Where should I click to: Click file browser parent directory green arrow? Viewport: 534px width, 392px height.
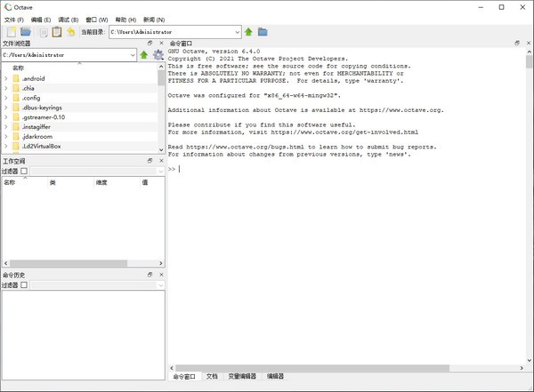tap(144, 55)
